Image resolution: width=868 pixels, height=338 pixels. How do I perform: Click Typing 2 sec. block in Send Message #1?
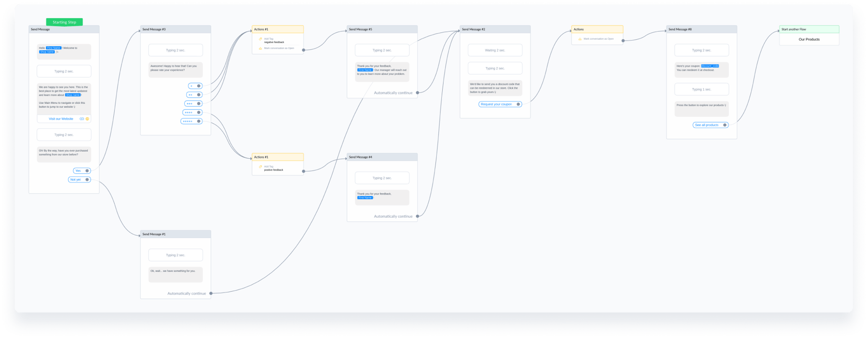[x=176, y=255]
